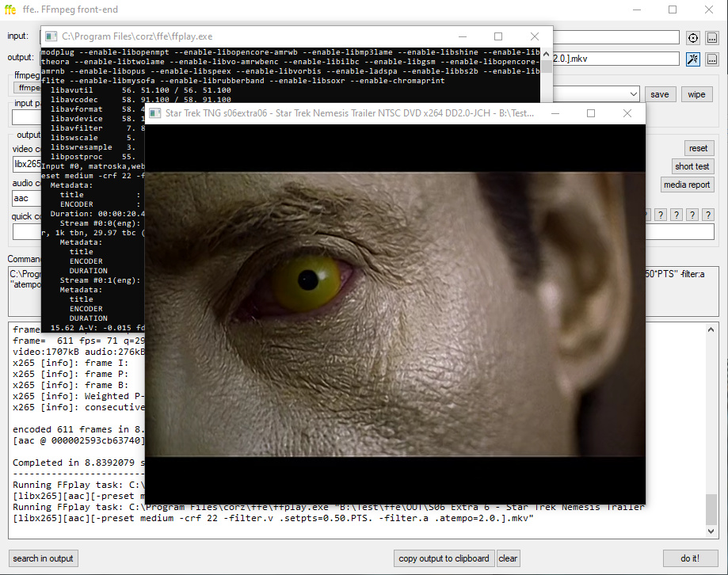Clear the console output
Image resolution: width=728 pixels, height=575 pixels.
(x=508, y=558)
